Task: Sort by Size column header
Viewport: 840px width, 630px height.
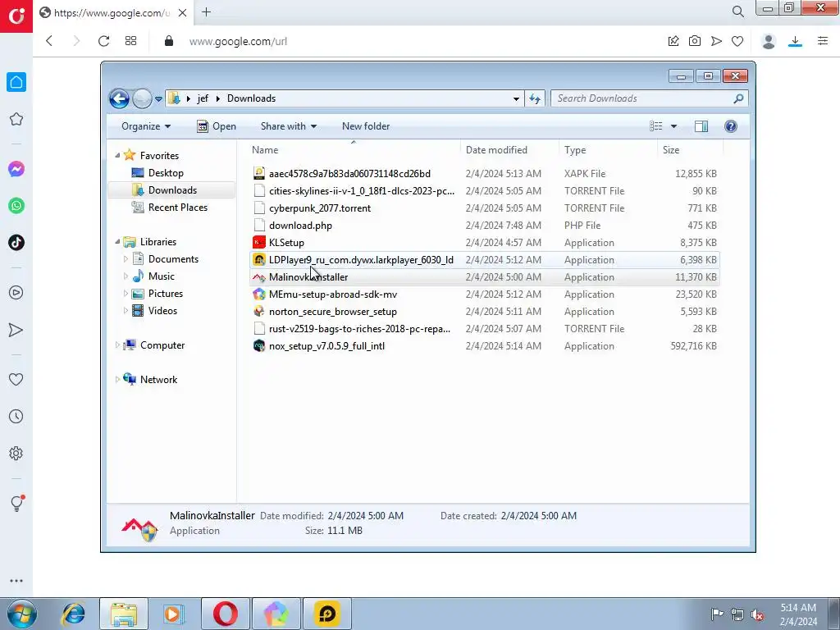Action: click(x=690, y=149)
